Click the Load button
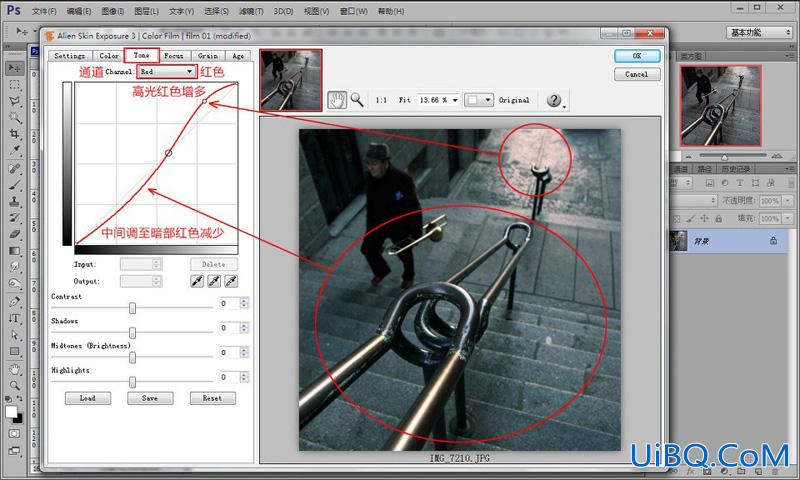 [88, 398]
